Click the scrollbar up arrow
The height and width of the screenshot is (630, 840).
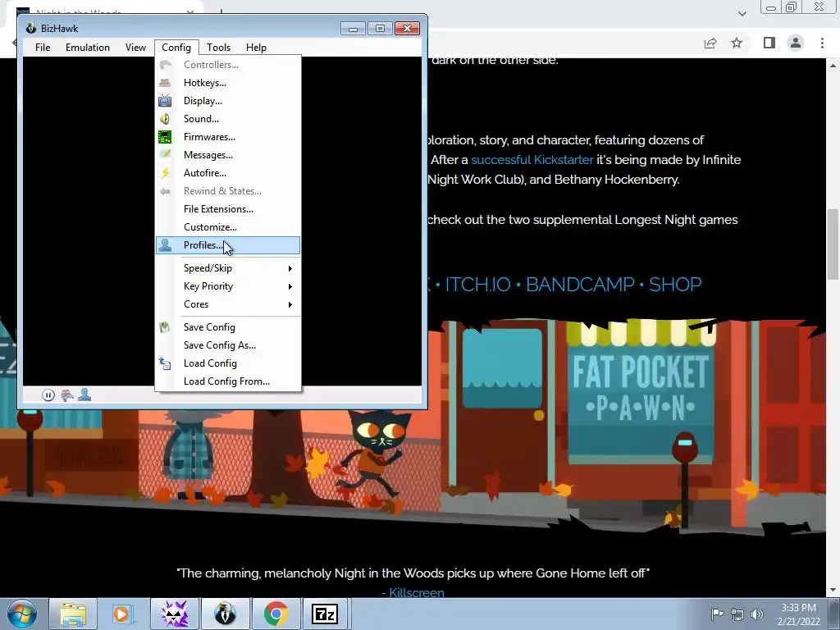pos(833,66)
